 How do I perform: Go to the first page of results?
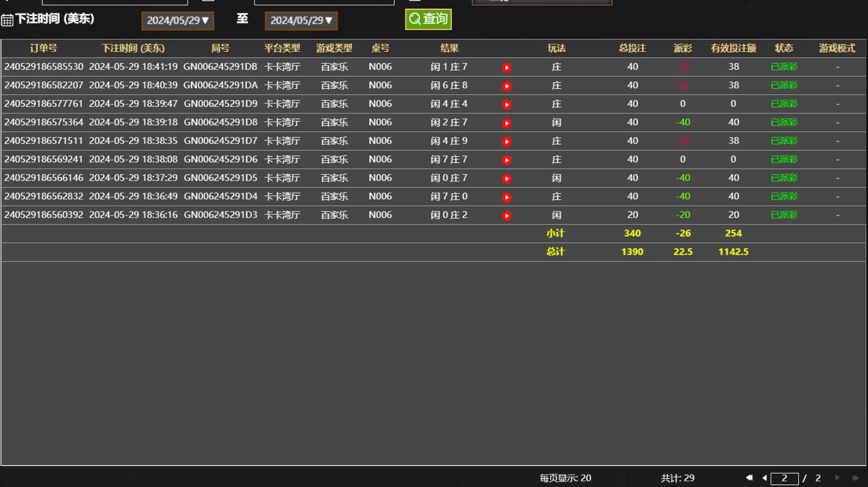(x=749, y=478)
